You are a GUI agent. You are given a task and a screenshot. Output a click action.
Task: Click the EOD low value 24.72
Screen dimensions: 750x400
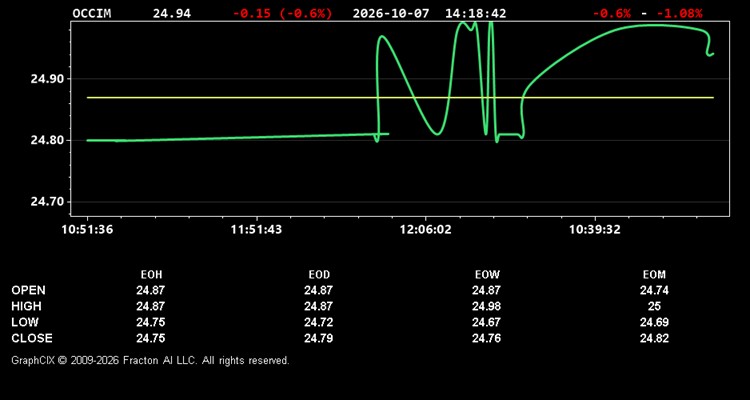click(x=319, y=322)
